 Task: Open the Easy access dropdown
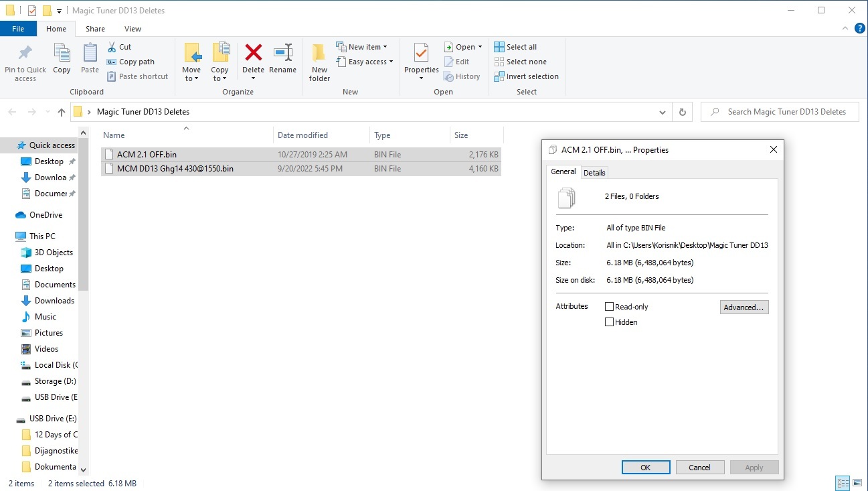pyautogui.click(x=364, y=62)
